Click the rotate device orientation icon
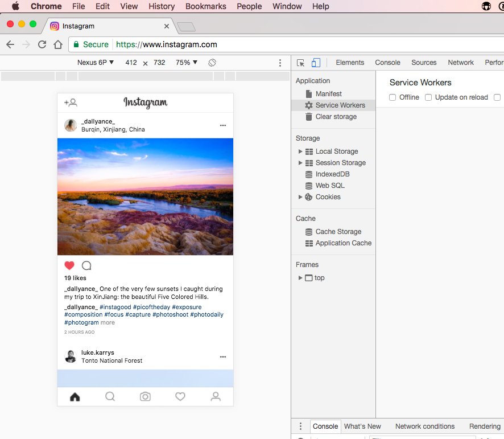Image resolution: width=504 pixels, height=439 pixels. pos(212,63)
